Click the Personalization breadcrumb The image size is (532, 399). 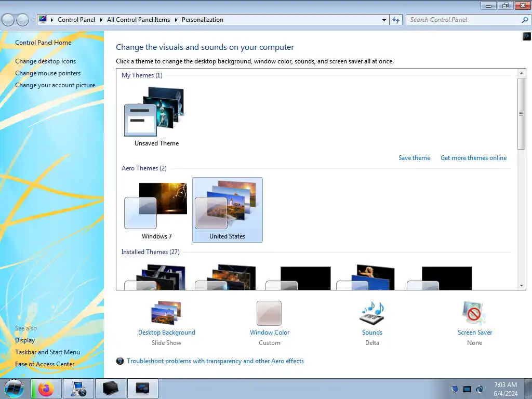[203, 20]
